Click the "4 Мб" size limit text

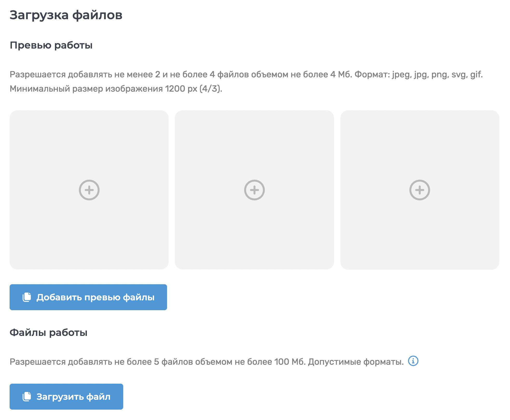(x=341, y=74)
